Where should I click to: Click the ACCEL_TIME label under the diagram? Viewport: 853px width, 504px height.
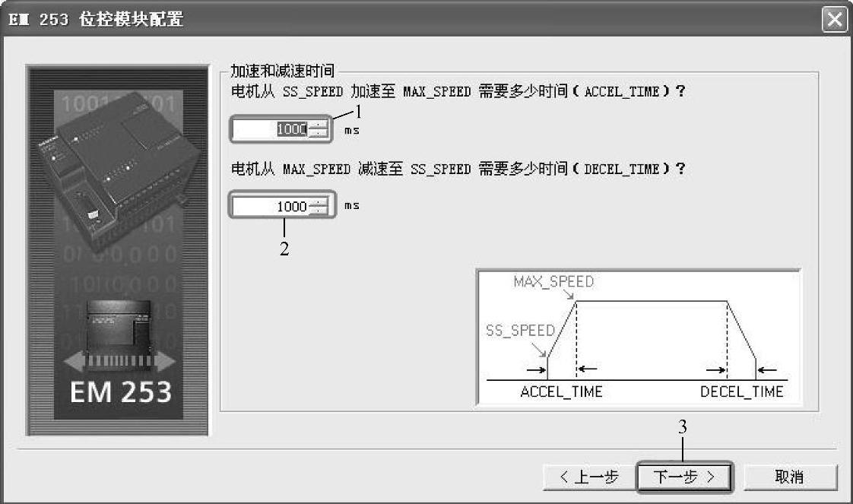(561, 391)
